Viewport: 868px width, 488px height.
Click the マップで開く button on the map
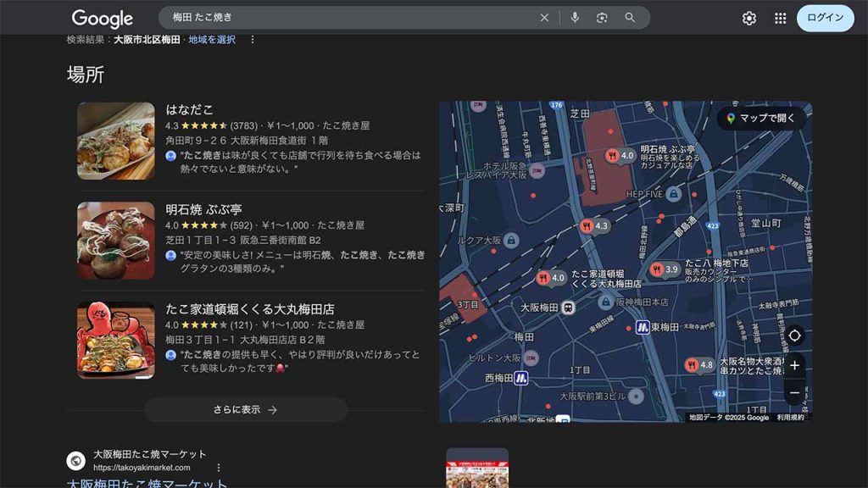[761, 118]
